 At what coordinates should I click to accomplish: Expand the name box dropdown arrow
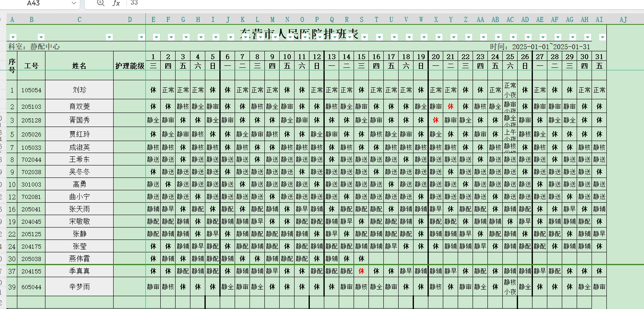74,3
